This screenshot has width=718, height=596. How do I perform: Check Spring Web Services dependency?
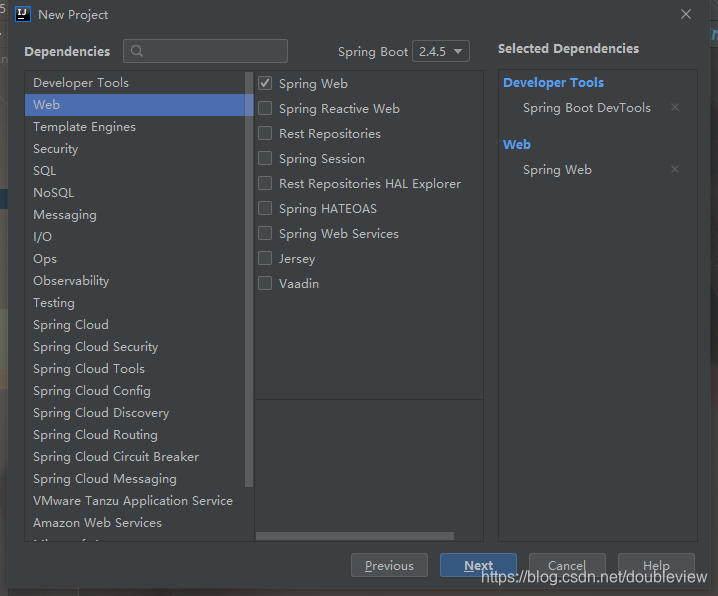tap(265, 233)
